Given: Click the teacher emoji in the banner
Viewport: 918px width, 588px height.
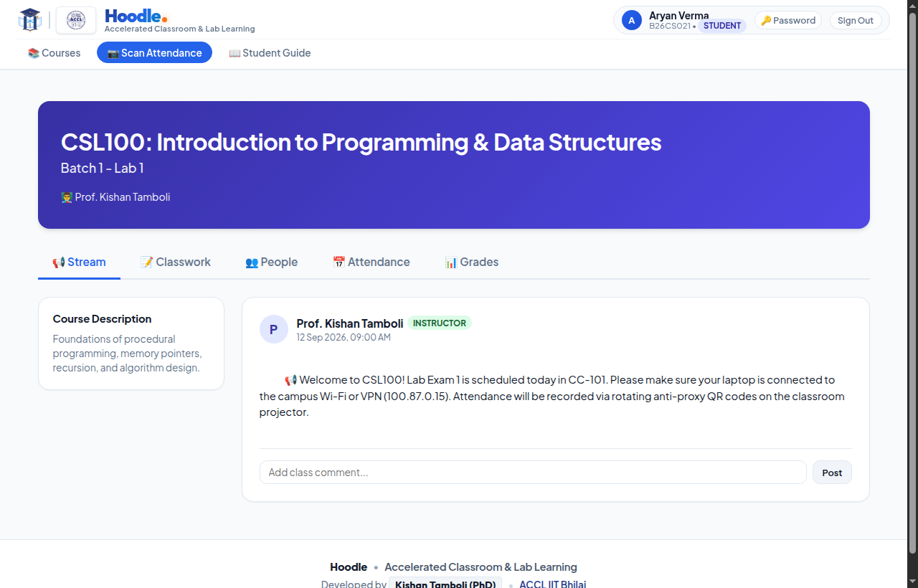Looking at the screenshot, I should click(67, 196).
